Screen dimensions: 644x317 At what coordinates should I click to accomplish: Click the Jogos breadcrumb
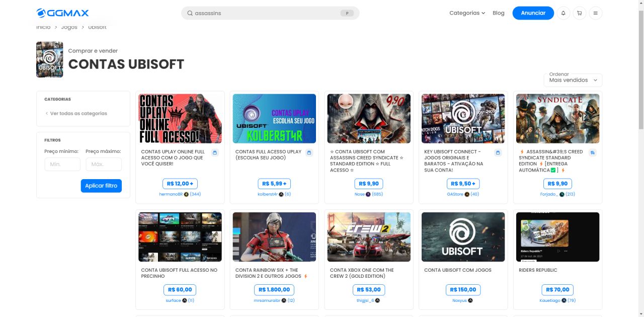coord(69,27)
